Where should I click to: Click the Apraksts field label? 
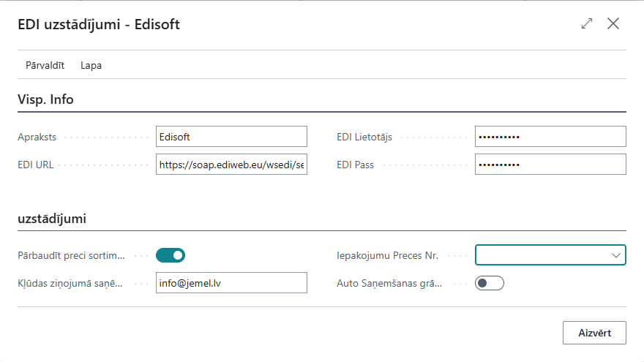point(37,137)
